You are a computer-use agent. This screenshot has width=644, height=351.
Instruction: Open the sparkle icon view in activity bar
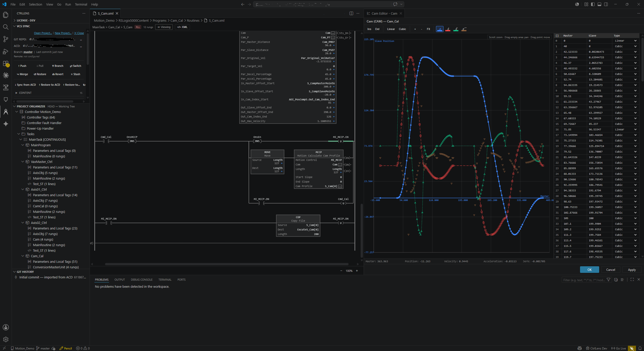(6, 124)
